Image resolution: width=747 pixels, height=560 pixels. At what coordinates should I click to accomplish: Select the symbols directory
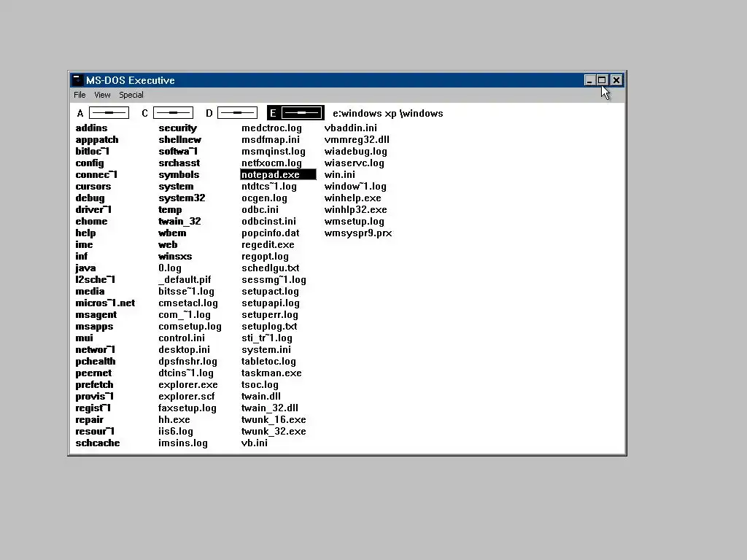[179, 174]
